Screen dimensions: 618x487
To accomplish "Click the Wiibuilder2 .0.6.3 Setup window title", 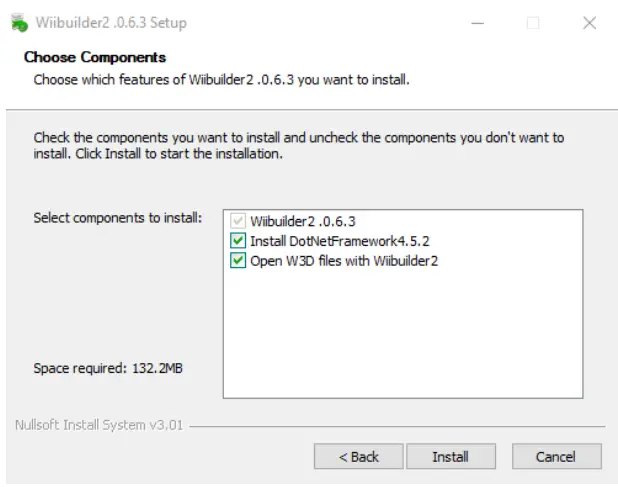I will 110,22.
